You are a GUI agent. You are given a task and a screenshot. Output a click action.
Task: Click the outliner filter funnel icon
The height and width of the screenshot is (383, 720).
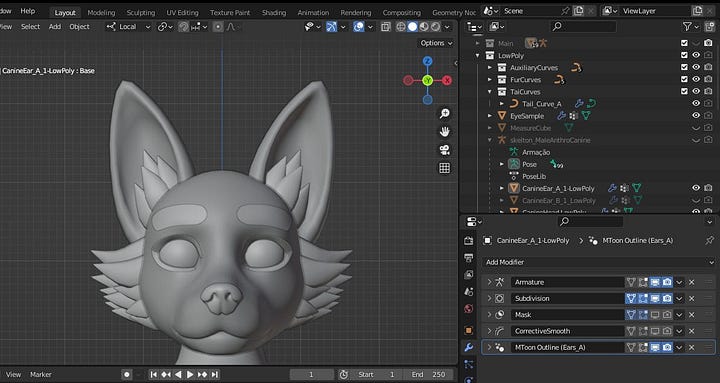point(687,27)
